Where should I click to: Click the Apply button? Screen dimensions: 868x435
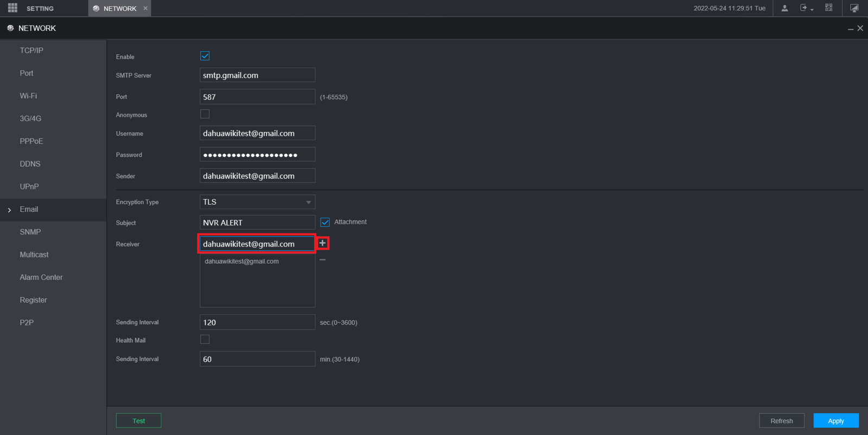835,421
